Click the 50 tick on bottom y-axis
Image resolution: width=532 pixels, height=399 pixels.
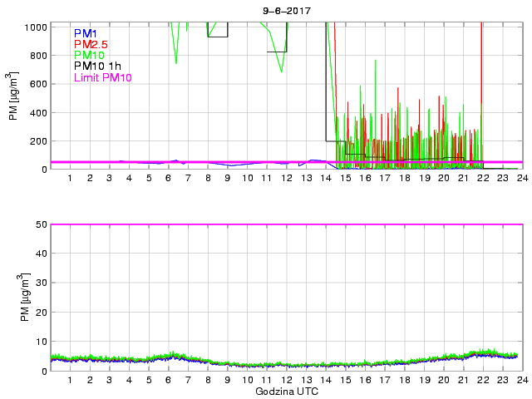[40, 224]
